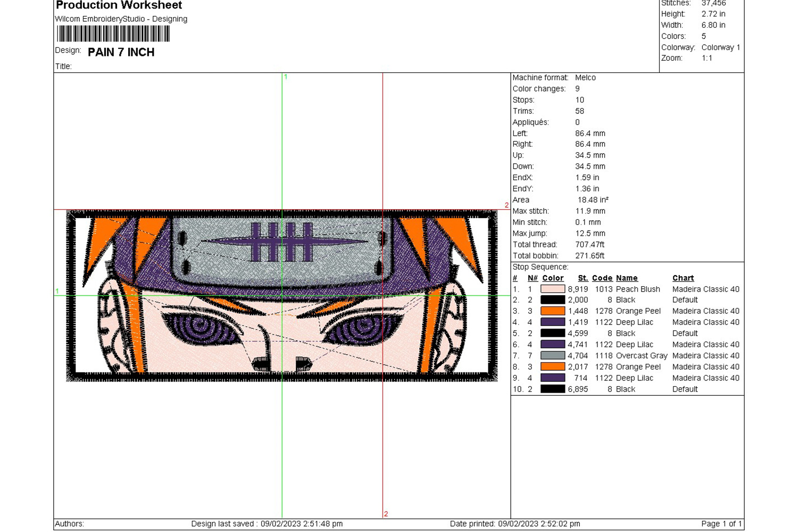Screen dimensions: 799x532
Task: Click the Black swatch in stop 10
Action: coord(552,389)
